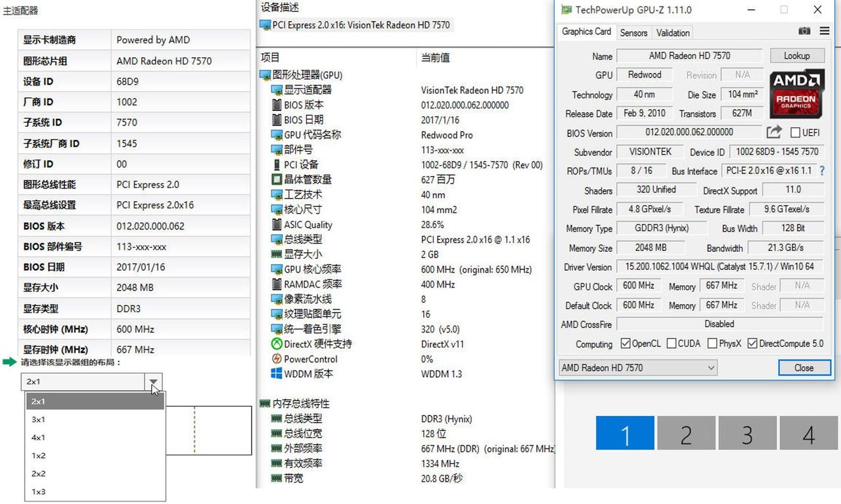Click the layout combo box arrow showing 2x1
Screen dimensions: 841x504
pyautogui.click(x=153, y=382)
